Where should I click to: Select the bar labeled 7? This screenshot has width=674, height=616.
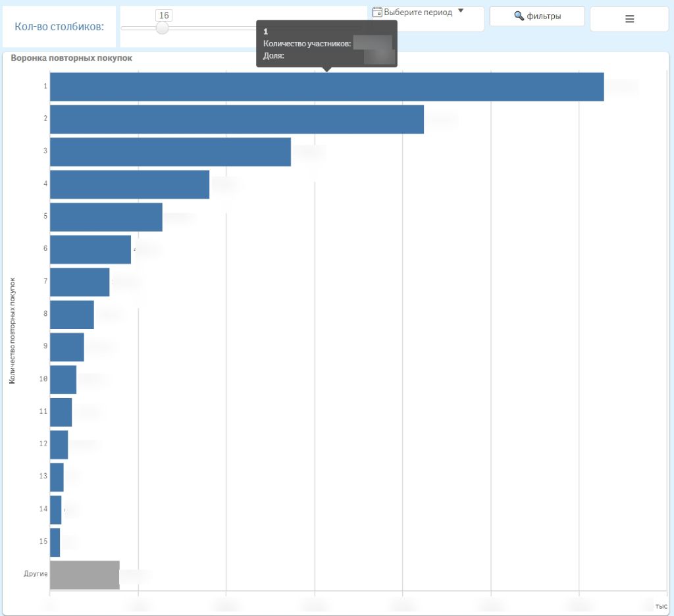(80, 282)
